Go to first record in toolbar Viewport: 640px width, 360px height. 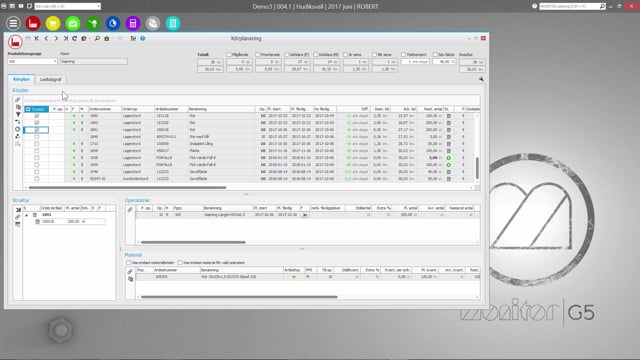[x=37, y=38]
